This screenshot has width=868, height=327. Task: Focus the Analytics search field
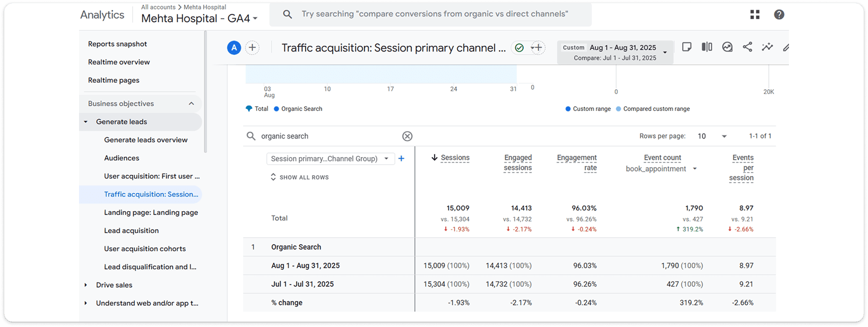pyautogui.click(x=430, y=14)
